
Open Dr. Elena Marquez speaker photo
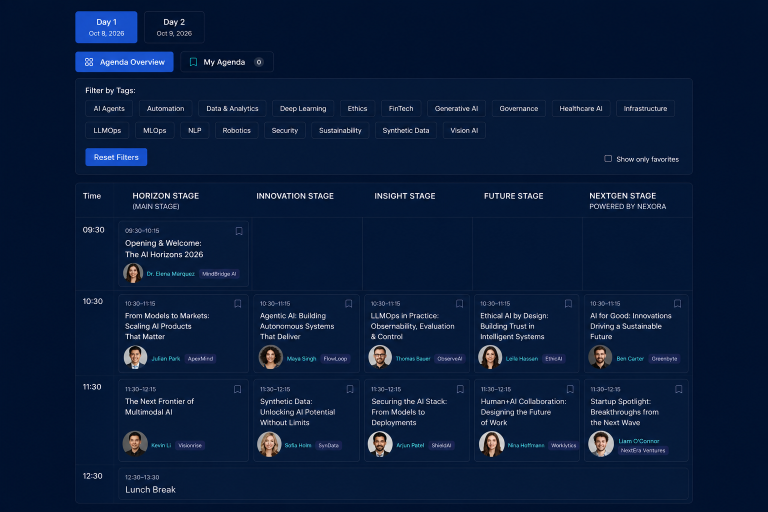(133, 273)
